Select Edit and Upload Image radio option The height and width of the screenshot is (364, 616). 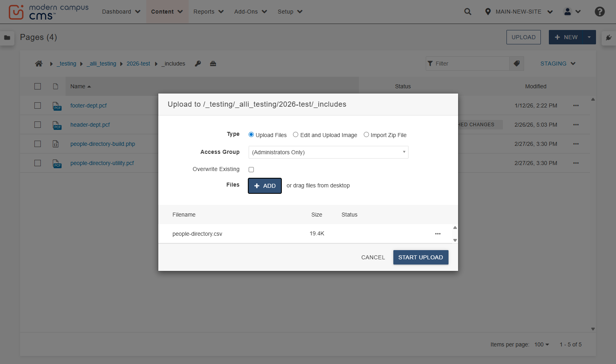tap(295, 135)
